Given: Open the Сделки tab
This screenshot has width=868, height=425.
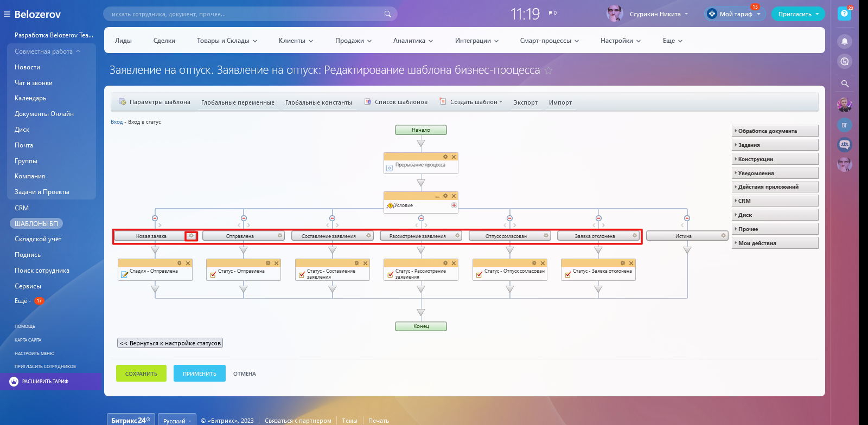Looking at the screenshot, I should [164, 41].
